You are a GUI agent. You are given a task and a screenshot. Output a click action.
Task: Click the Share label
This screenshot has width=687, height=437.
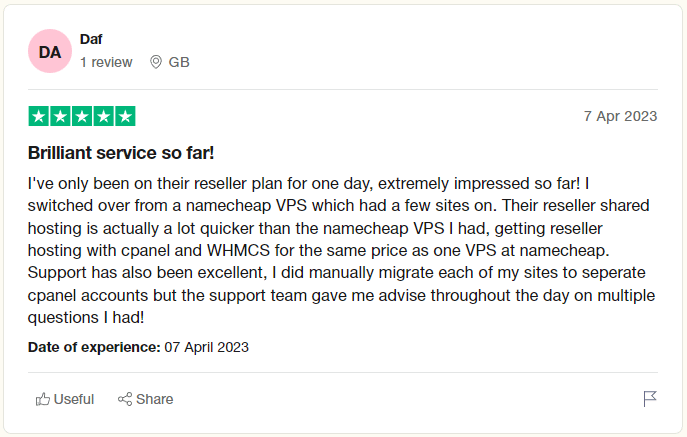click(155, 399)
